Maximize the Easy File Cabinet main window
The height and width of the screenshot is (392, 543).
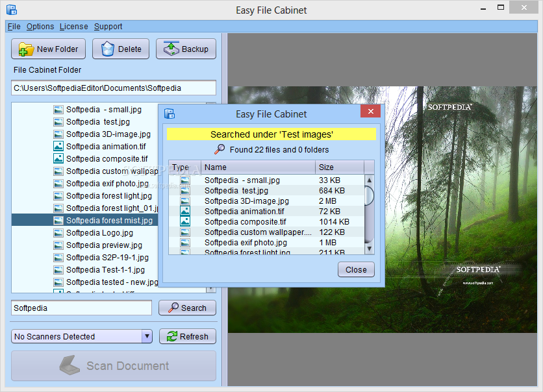click(501, 7)
